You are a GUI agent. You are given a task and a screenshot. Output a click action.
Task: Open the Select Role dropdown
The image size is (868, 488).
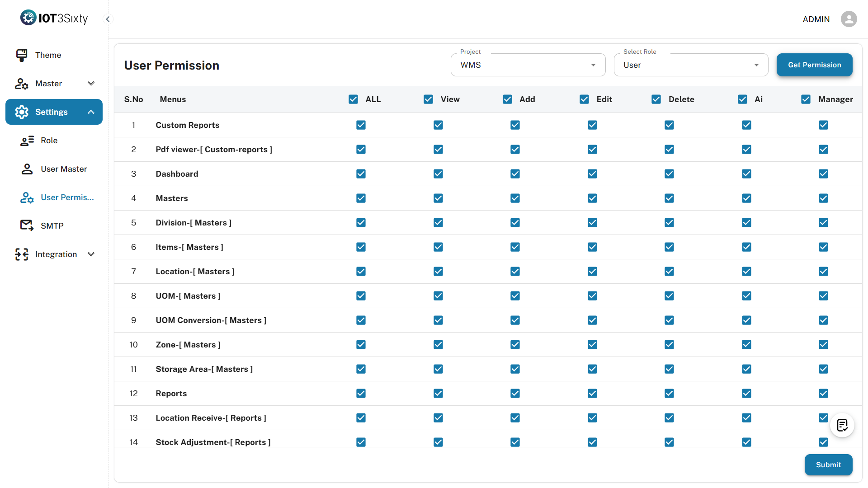tap(690, 65)
